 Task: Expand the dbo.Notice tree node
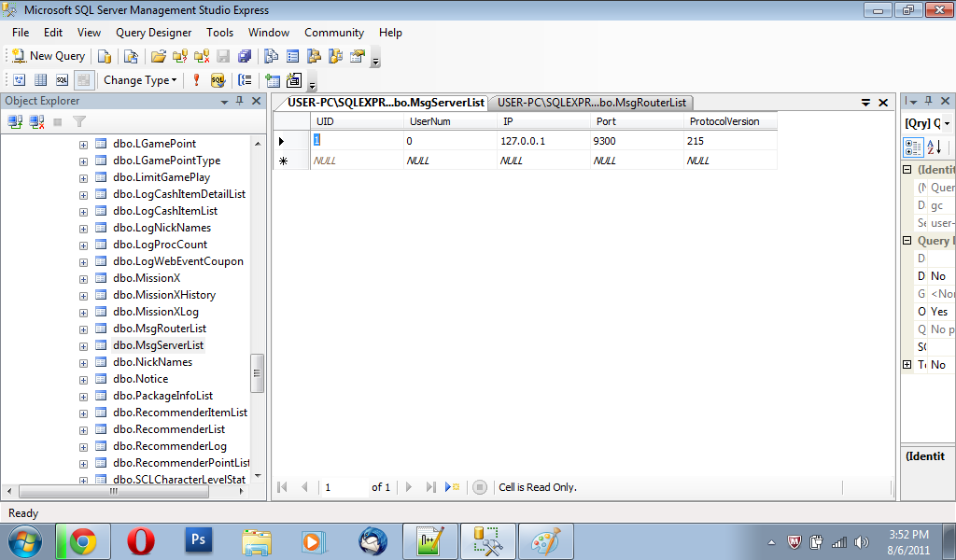[x=83, y=379]
